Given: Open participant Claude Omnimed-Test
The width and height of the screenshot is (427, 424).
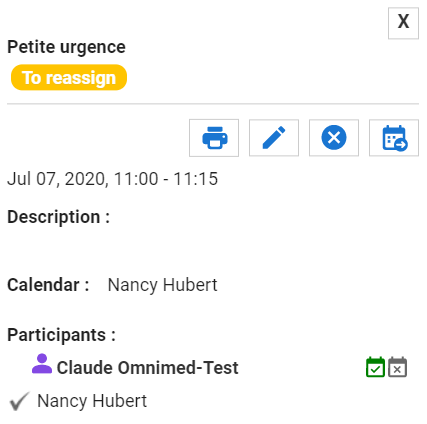Looking at the screenshot, I should [147, 368].
